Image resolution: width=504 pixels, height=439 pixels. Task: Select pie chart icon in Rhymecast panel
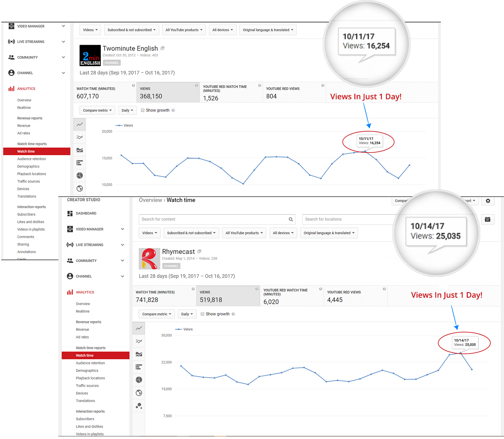click(x=139, y=380)
